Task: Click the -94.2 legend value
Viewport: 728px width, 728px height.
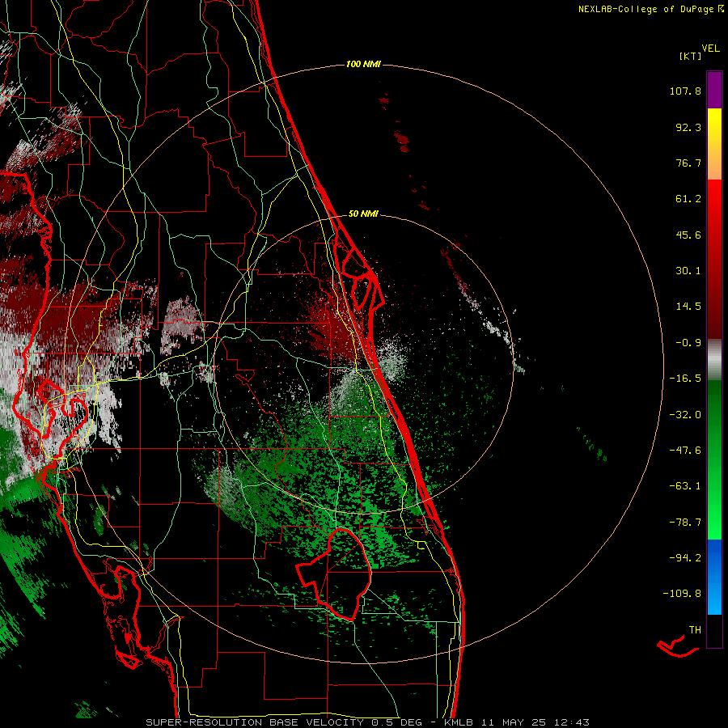Action: 685,558
